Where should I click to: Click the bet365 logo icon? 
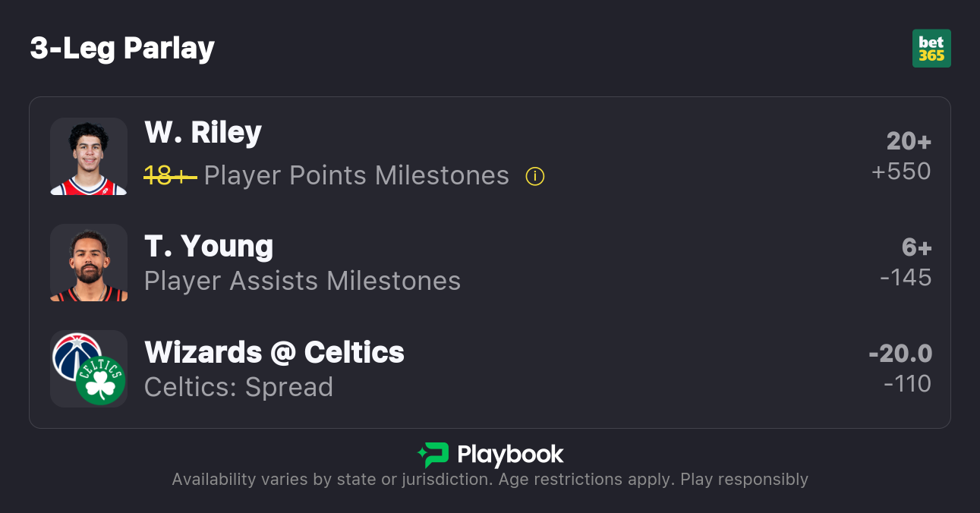coord(931,49)
